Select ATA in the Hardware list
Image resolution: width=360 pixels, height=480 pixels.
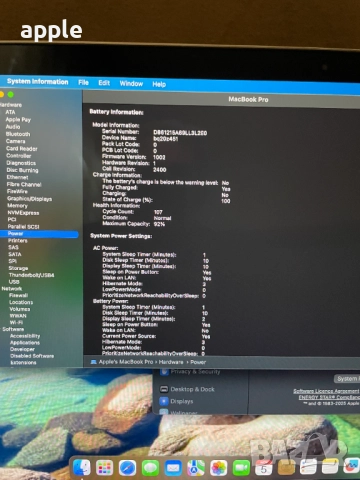click(10, 112)
